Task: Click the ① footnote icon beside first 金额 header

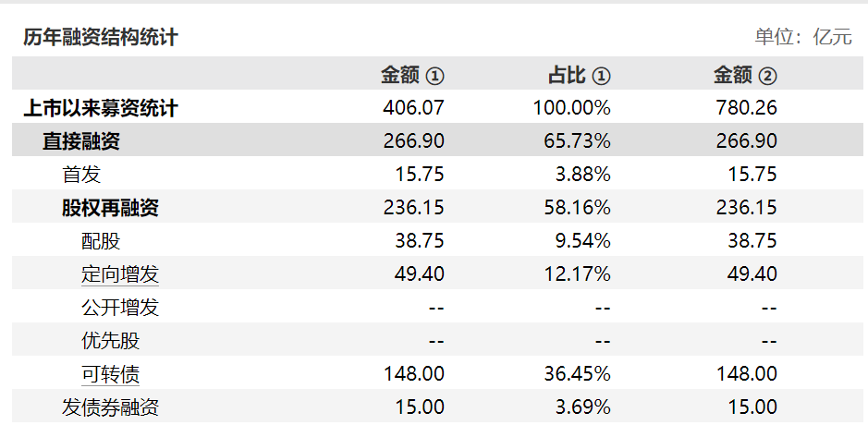Action: point(434,76)
